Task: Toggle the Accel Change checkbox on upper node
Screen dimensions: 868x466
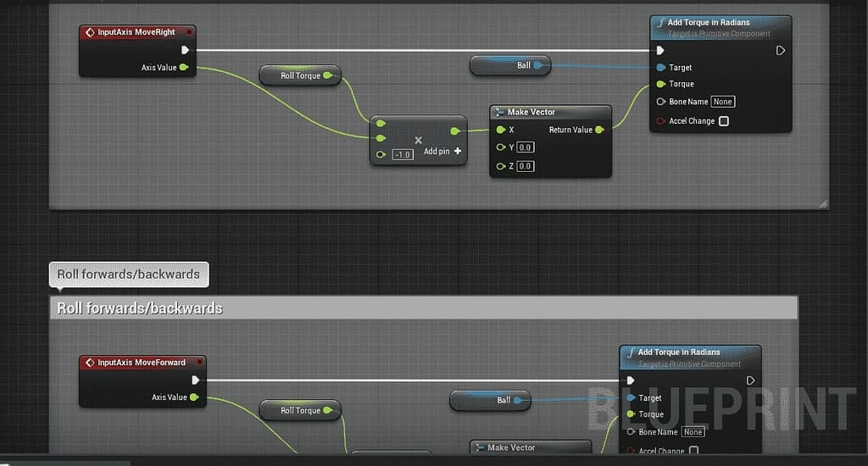Action: tap(724, 120)
